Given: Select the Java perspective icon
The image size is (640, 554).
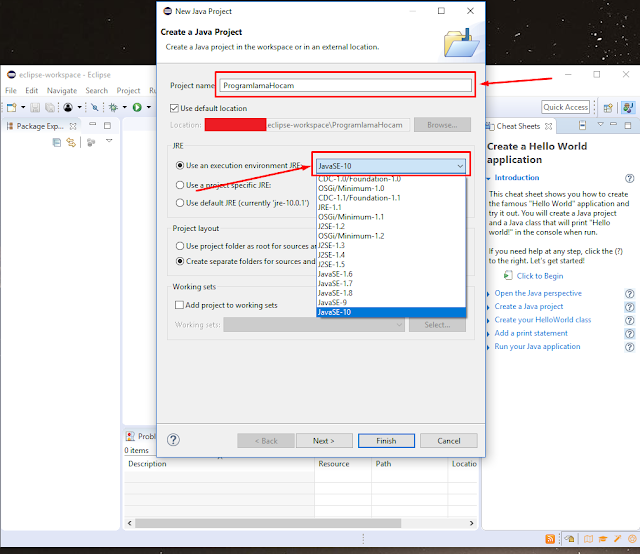Looking at the screenshot, I should [628, 108].
